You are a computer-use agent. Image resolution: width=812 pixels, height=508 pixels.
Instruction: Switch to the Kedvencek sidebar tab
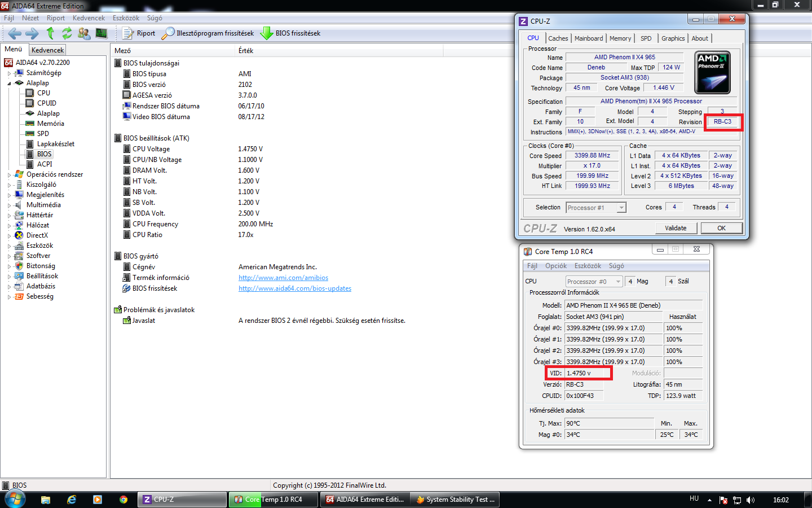point(47,50)
